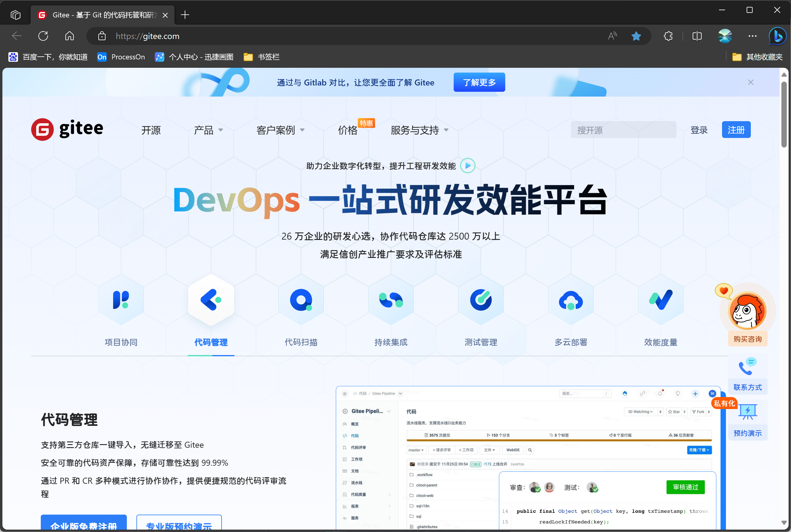This screenshot has width=791, height=532.
Task: Click the 测试管理 hexagon icon
Action: [481, 300]
